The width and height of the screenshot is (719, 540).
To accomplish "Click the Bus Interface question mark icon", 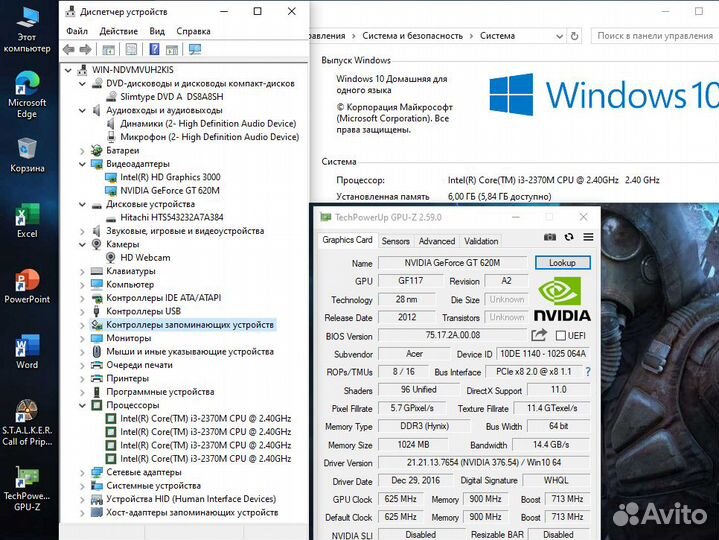I will click(588, 372).
